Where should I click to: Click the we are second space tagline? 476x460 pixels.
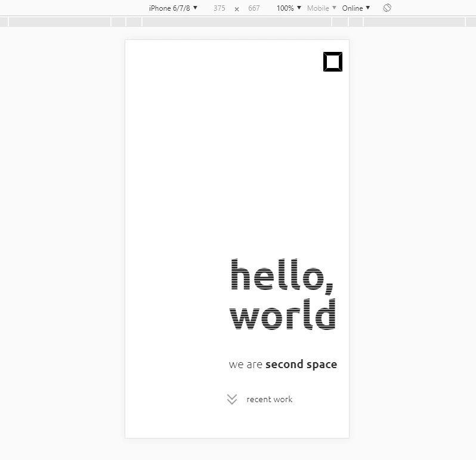coord(283,365)
